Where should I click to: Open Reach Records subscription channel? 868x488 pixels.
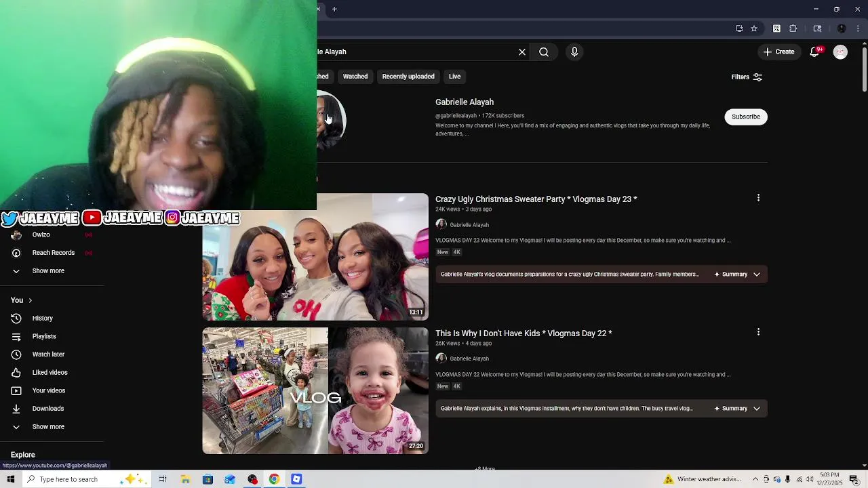[x=52, y=253]
